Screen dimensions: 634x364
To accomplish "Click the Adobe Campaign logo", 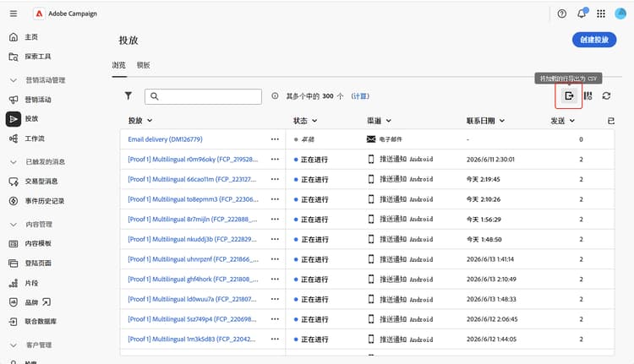I will coord(39,14).
